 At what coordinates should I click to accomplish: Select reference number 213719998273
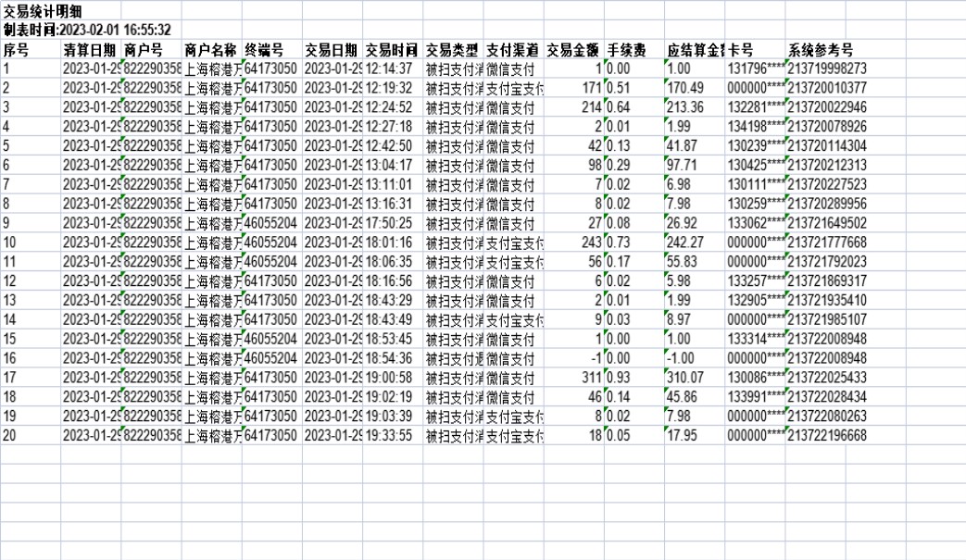[826, 69]
